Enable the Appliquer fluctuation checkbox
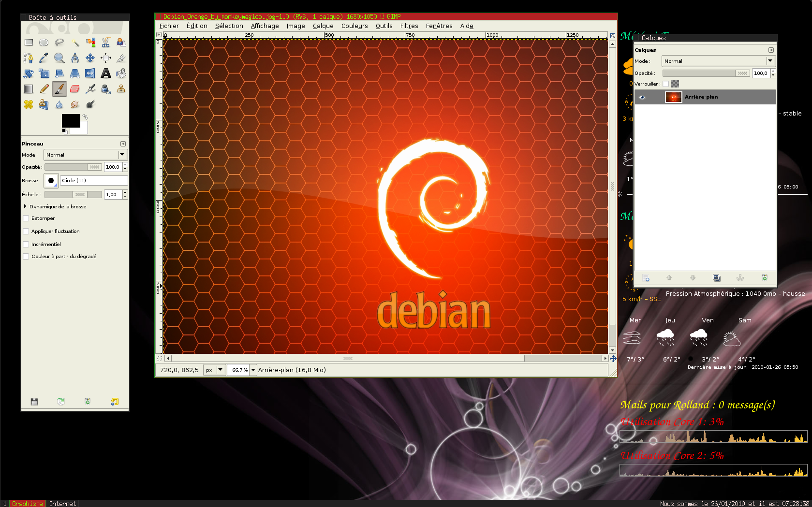Image resolution: width=812 pixels, height=507 pixels. coord(26,232)
